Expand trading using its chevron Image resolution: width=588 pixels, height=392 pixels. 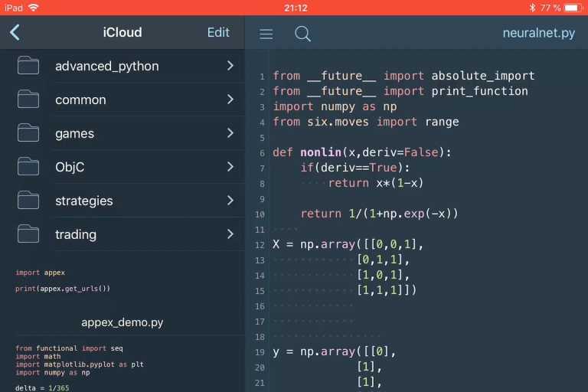230,234
